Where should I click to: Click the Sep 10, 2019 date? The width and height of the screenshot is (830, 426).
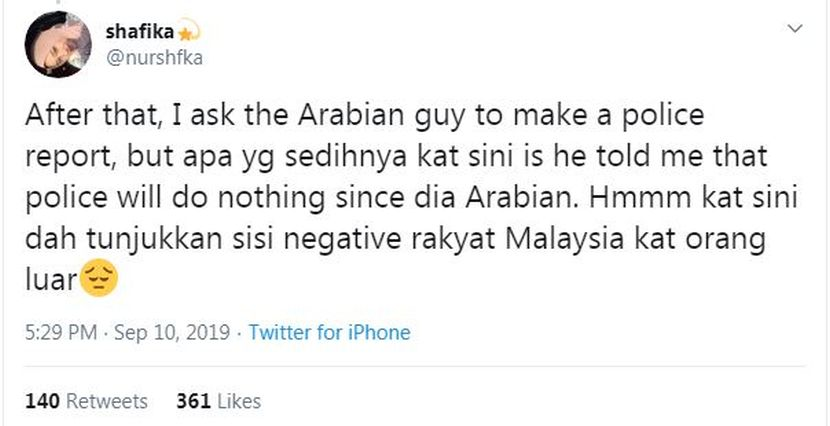171,333
